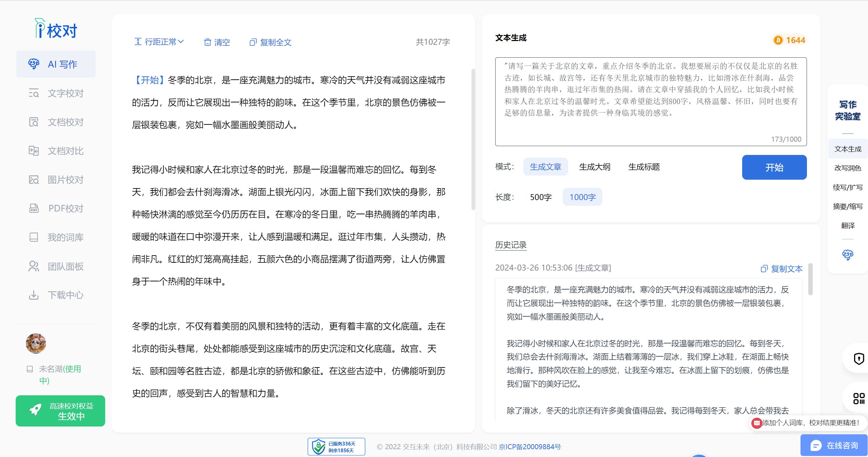
Task: Switch to 文本生成 lab tab
Action: click(848, 149)
